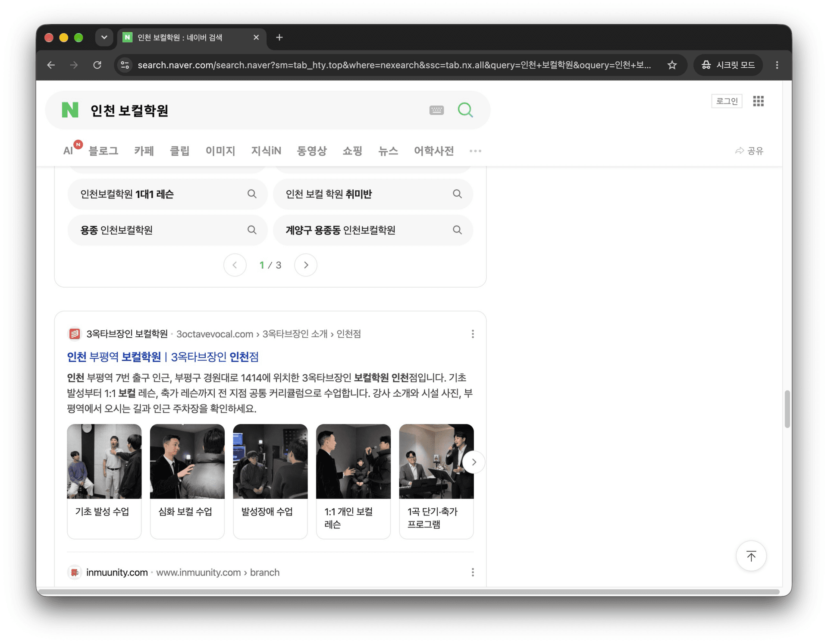Open a new browser tab
Viewport: 828px width, 644px height.
click(x=279, y=38)
